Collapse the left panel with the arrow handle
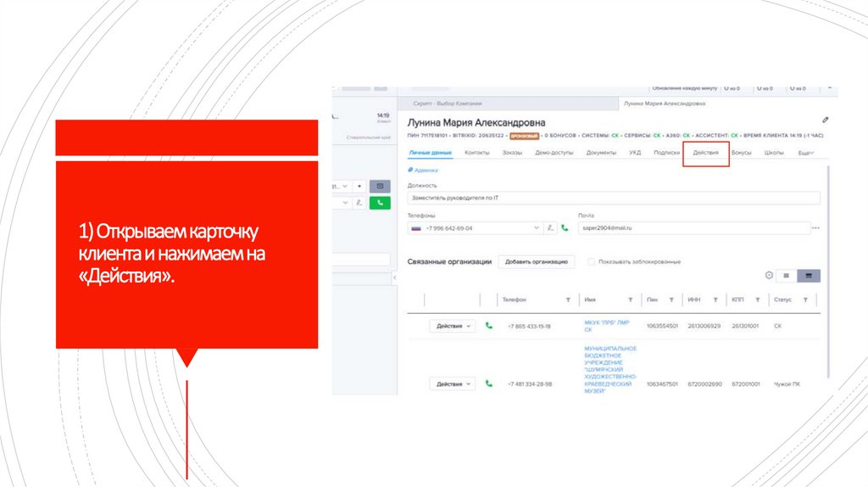Screen dimensions: 868x487 click(394, 277)
